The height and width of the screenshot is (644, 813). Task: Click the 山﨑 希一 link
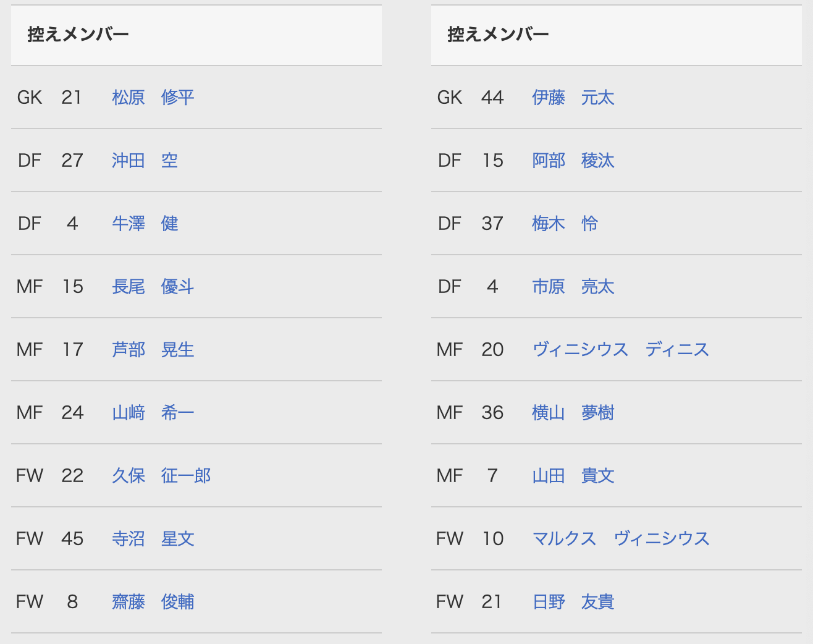tap(153, 413)
